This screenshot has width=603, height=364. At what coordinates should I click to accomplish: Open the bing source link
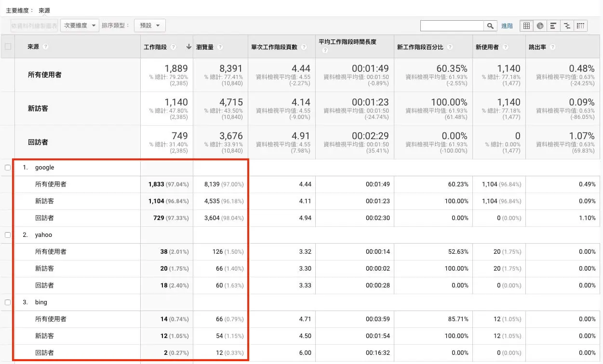pos(41,302)
